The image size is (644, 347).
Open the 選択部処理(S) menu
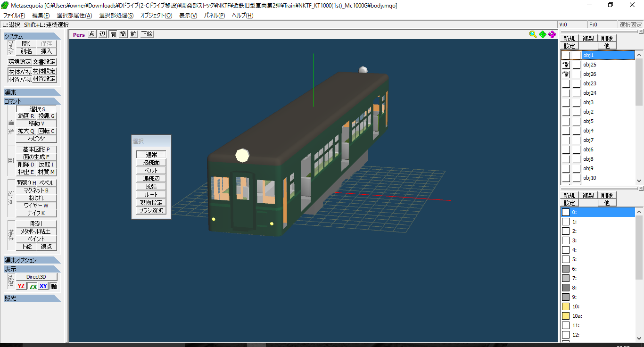116,16
